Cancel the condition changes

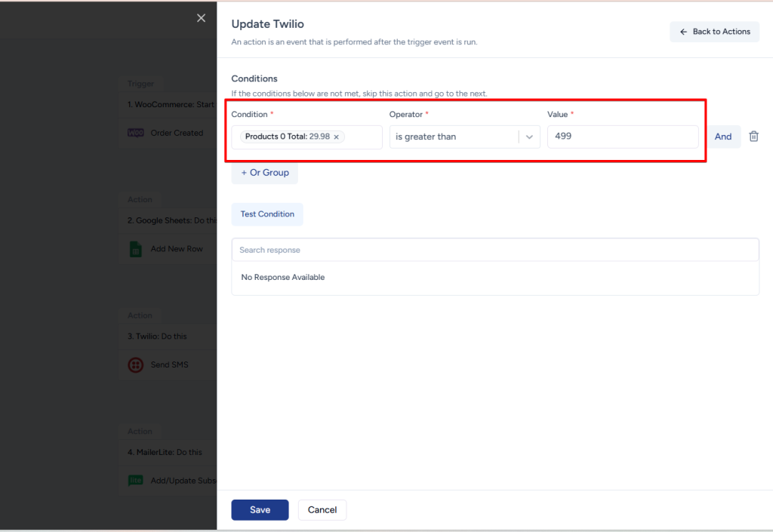pyautogui.click(x=322, y=510)
